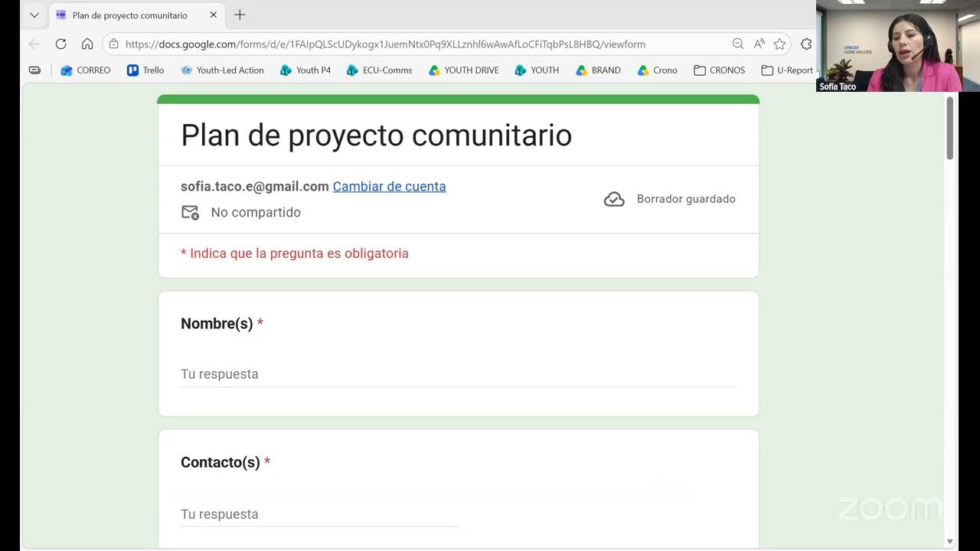Open the YOUTH bookmark

(x=537, y=70)
